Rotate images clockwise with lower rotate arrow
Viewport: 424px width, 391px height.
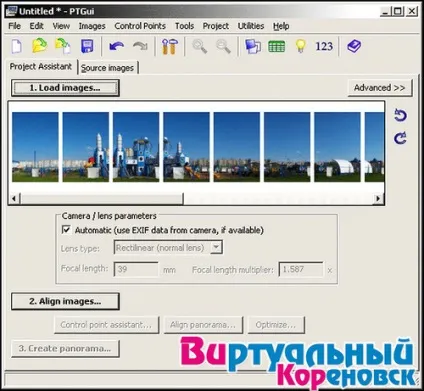point(400,138)
